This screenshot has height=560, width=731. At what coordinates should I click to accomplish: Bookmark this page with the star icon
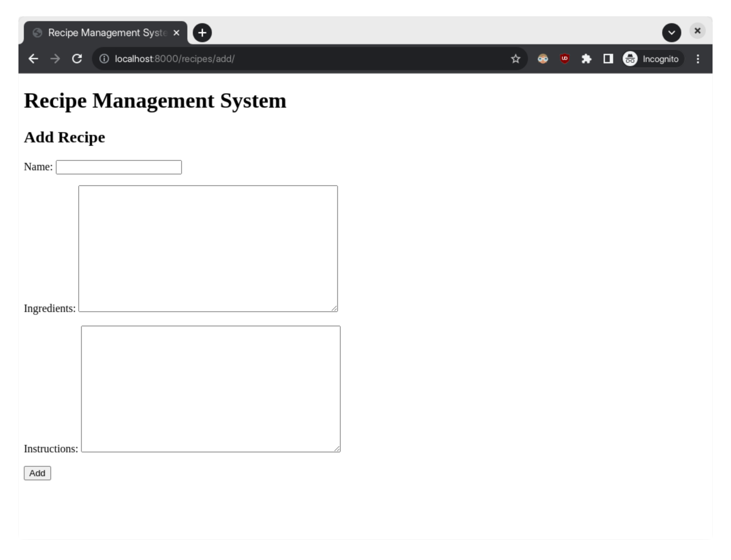coord(515,59)
